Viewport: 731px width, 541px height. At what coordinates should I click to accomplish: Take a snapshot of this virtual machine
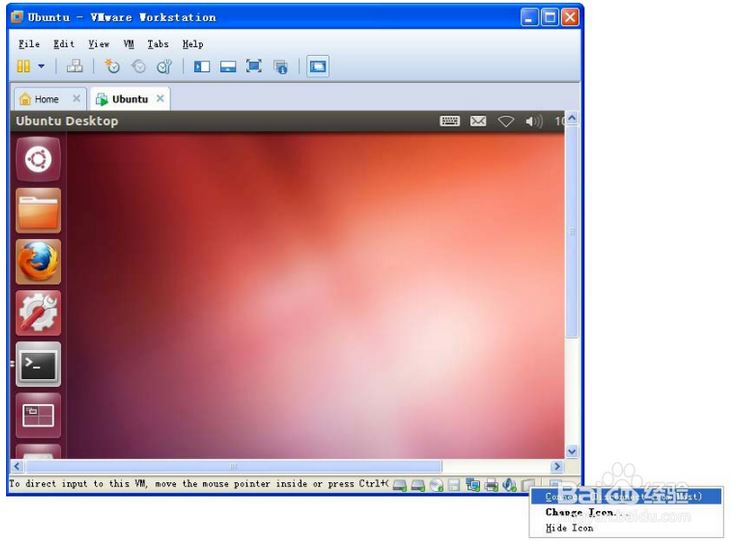112,67
